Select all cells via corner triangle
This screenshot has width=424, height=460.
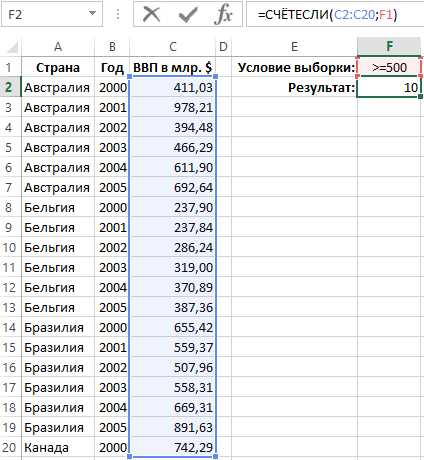(12, 47)
